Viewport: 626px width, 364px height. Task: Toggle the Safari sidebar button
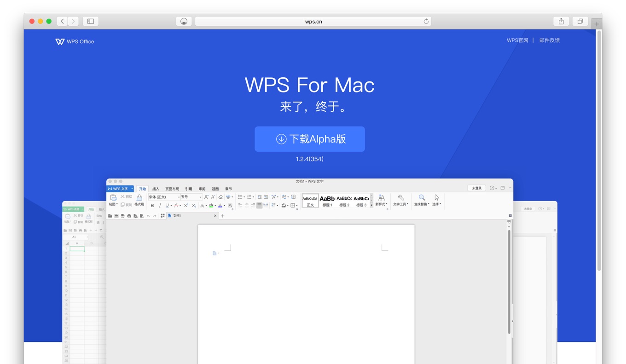91,21
